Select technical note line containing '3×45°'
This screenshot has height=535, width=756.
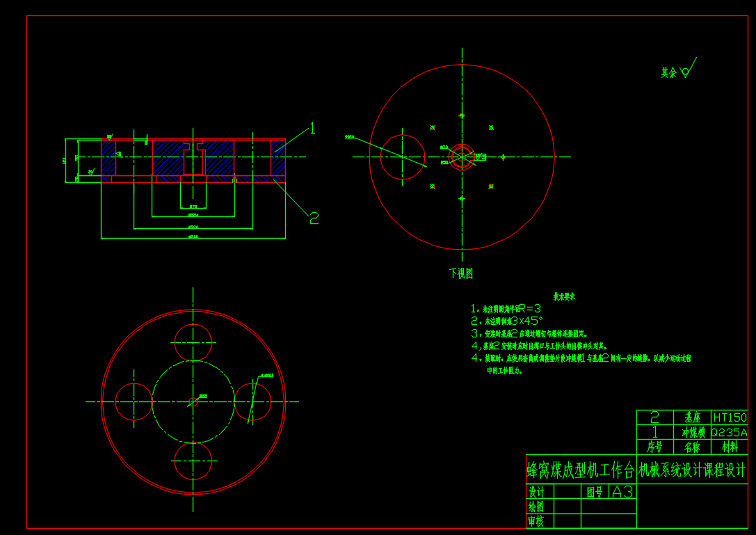pos(507,321)
